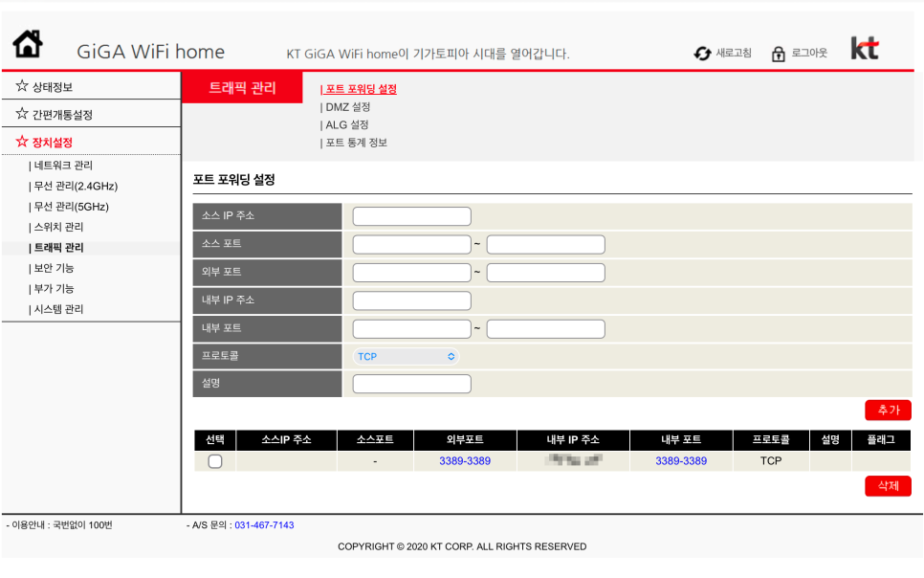The width and height of the screenshot is (924, 578).
Task: Click the 새로고침 text link
Action: click(x=733, y=53)
